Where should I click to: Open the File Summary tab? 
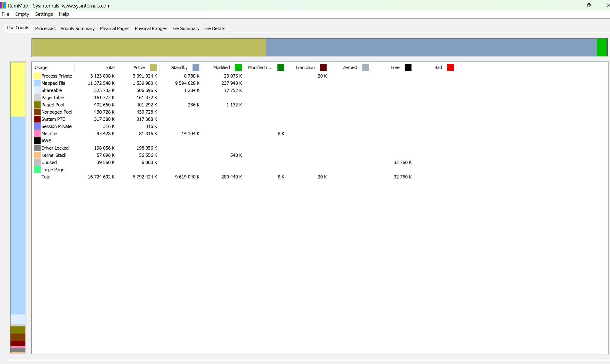tap(186, 28)
